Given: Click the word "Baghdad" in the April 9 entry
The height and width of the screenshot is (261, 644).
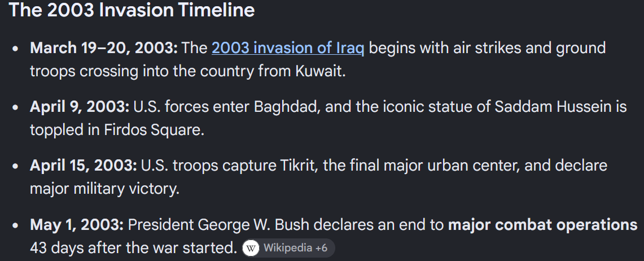Looking at the screenshot, I should coord(287,107).
